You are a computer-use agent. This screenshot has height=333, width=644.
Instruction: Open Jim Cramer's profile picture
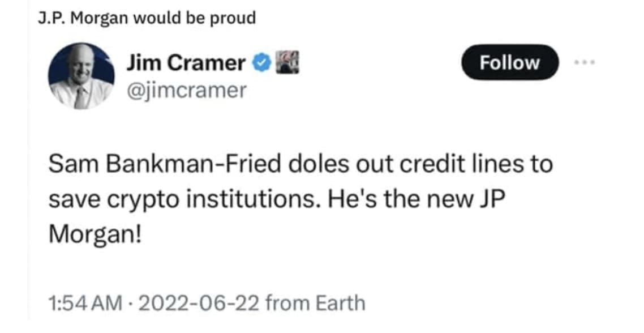[x=81, y=76]
